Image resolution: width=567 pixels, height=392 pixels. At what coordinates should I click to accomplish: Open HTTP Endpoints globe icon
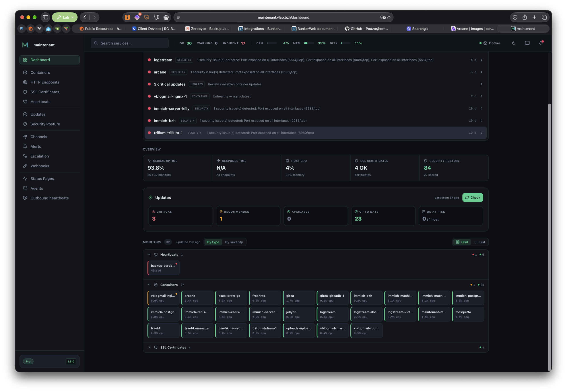pyautogui.click(x=25, y=82)
